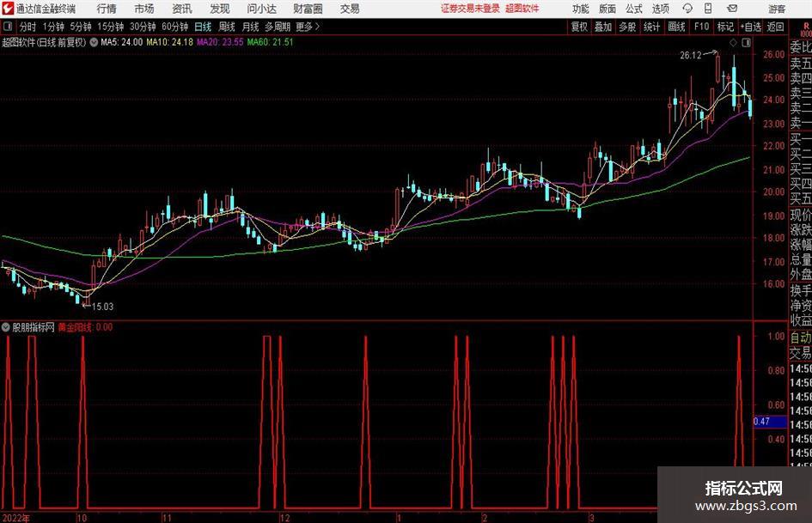The image size is (812, 523).
Task: Open the 资讯 menu
Action: (182, 9)
